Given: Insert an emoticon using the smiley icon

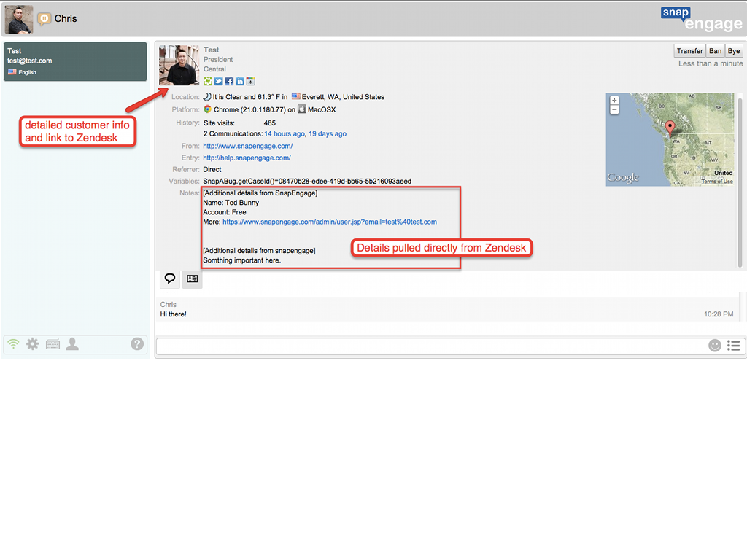Looking at the screenshot, I should coord(715,346).
